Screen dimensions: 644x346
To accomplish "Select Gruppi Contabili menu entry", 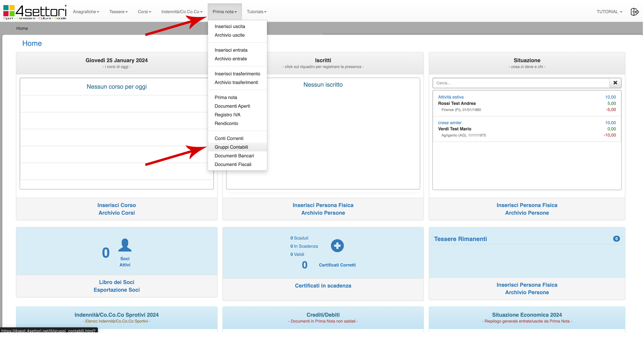I will point(231,147).
